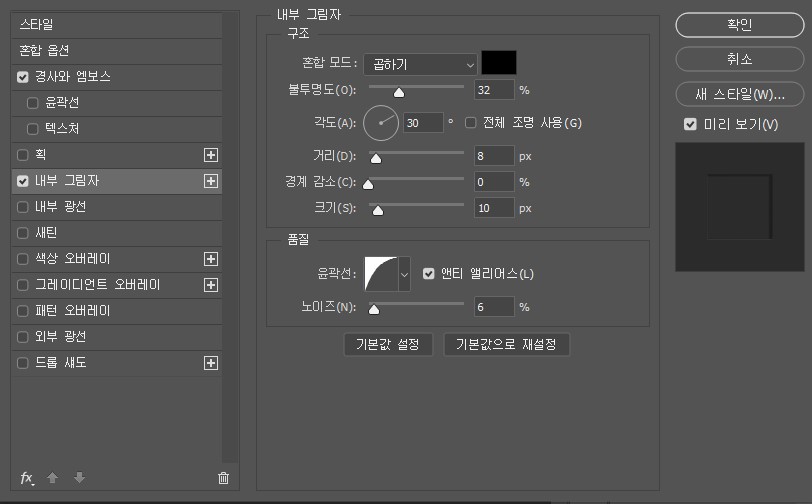This screenshot has width=812, height=504.
Task: Click the styles list vertical scrollbar
Action: pyautogui.click(x=230, y=237)
